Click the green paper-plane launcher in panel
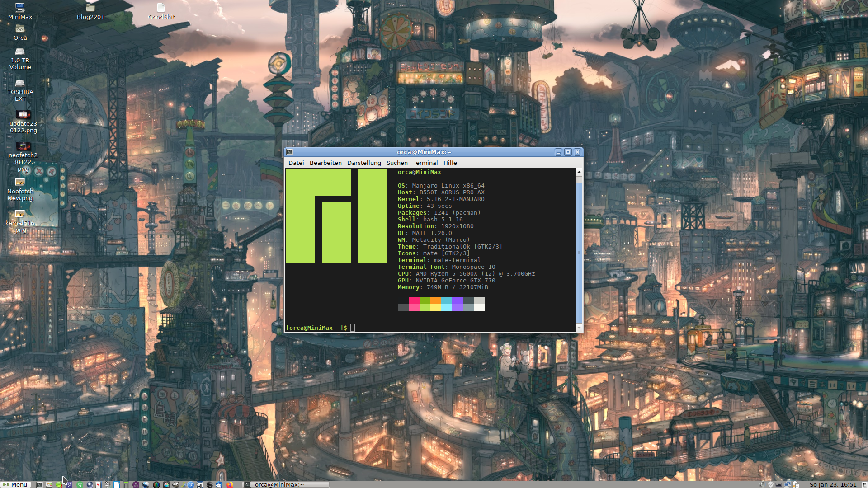The width and height of the screenshot is (868, 488). [x=80, y=484]
